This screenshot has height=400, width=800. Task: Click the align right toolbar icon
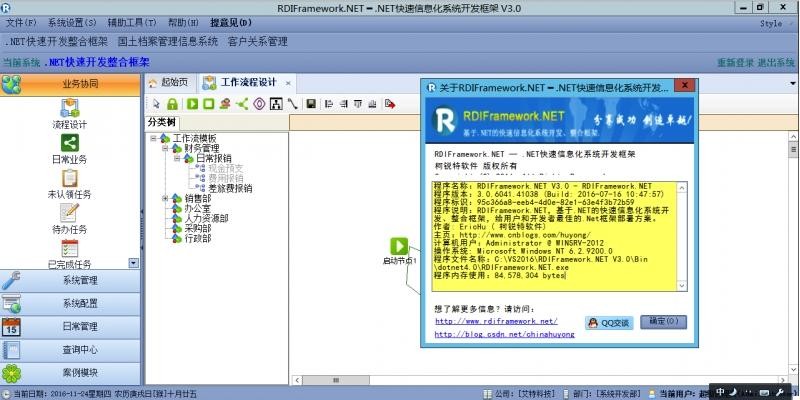click(x=343, y=104)
